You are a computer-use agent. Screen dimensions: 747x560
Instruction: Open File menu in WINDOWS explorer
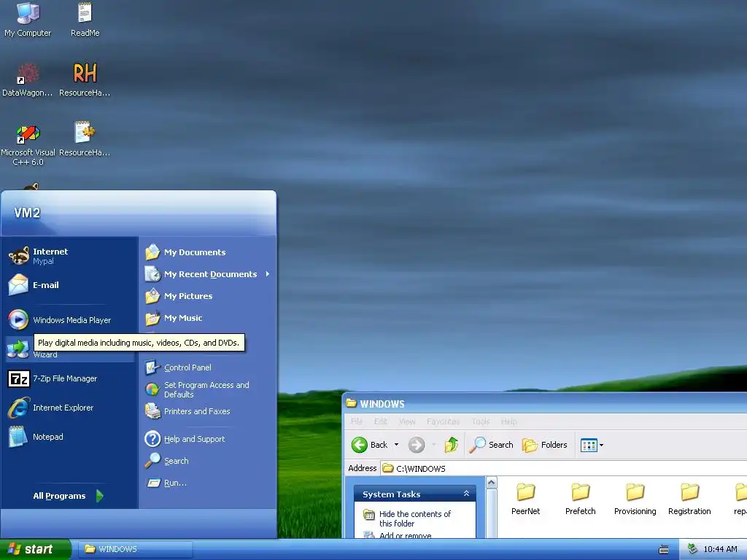tap(356, 421)
